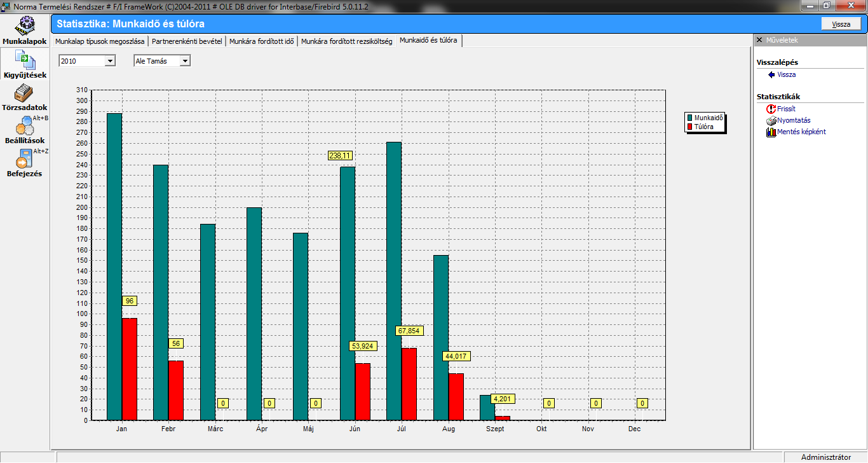The image size is (868, 463).
Task: Switch to Munkalap típusok megoszlása tab
Action: [x=100, y=41]
